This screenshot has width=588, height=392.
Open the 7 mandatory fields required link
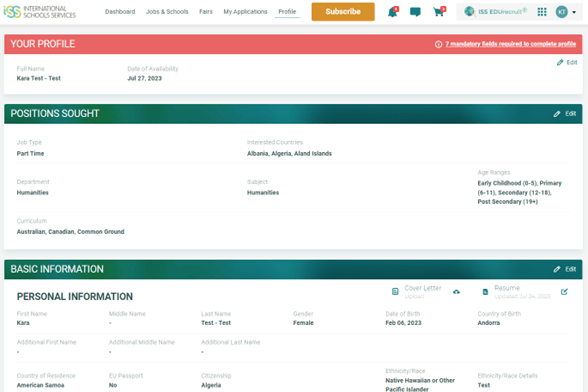click(x=510, y=44)
